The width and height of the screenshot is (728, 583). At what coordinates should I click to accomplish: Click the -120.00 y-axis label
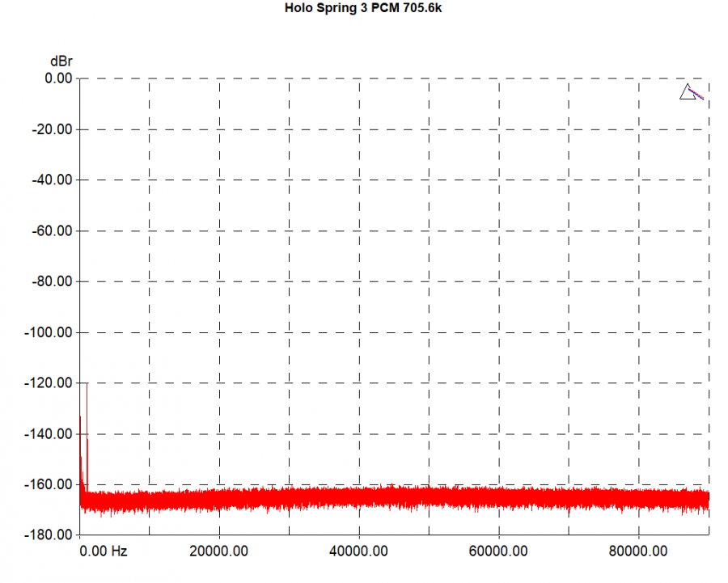click(49, 383)
